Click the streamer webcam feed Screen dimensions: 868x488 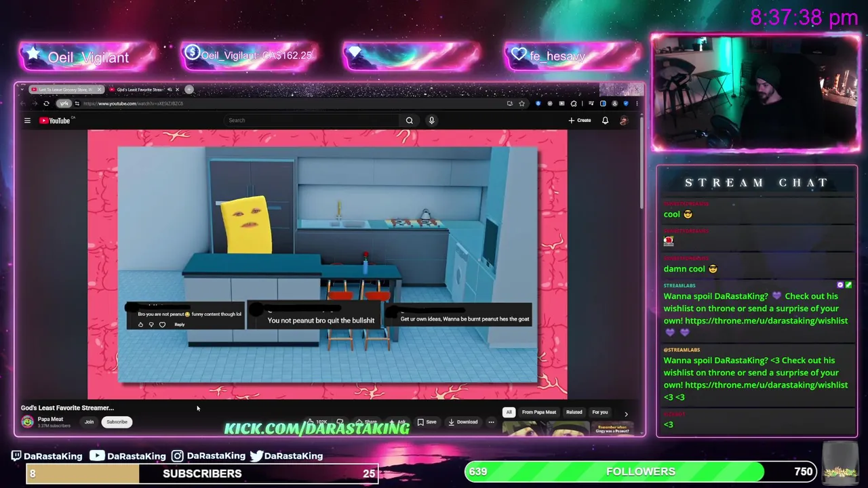pos(755,94)
